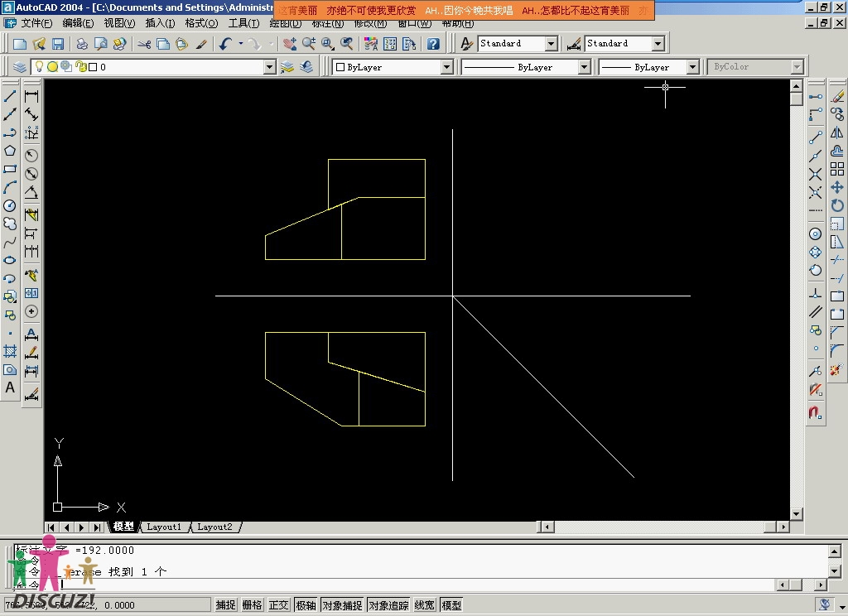Click layer 0 color swatch square
Viewport: 848px width, 616px height.
(93, 67)
